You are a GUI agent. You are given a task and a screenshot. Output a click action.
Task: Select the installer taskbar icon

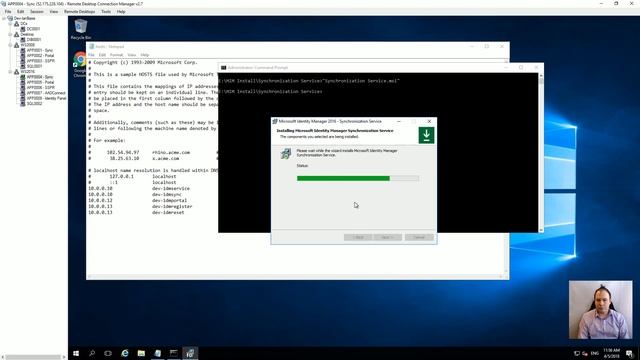point(190,353)
